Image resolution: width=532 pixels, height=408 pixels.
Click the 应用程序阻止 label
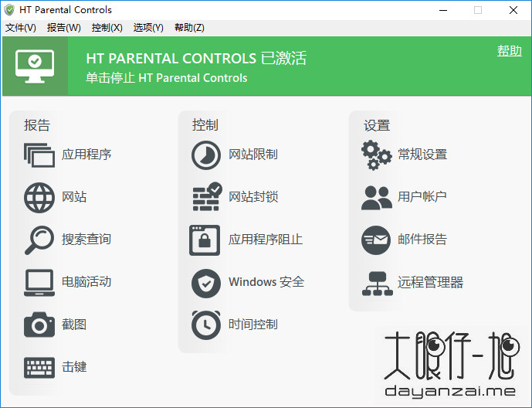point(266,240)
